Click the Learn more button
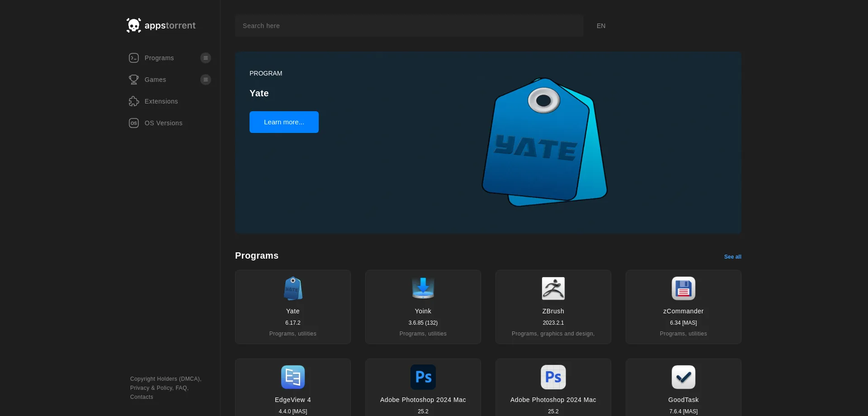 pyautogui.click(x=284, y=122)
